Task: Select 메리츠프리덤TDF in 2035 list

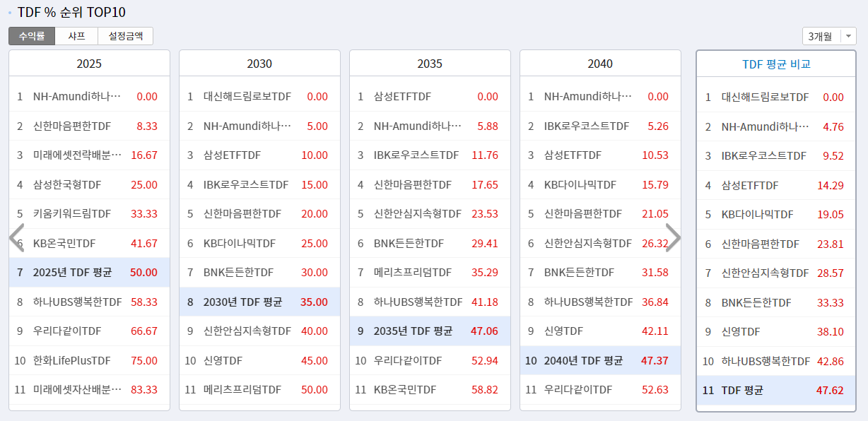Action: click(430, 272)
